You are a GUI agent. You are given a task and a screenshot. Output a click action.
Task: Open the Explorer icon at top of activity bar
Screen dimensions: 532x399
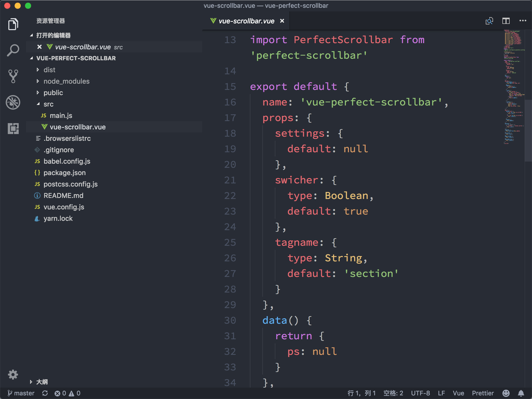tap(13, 24)
